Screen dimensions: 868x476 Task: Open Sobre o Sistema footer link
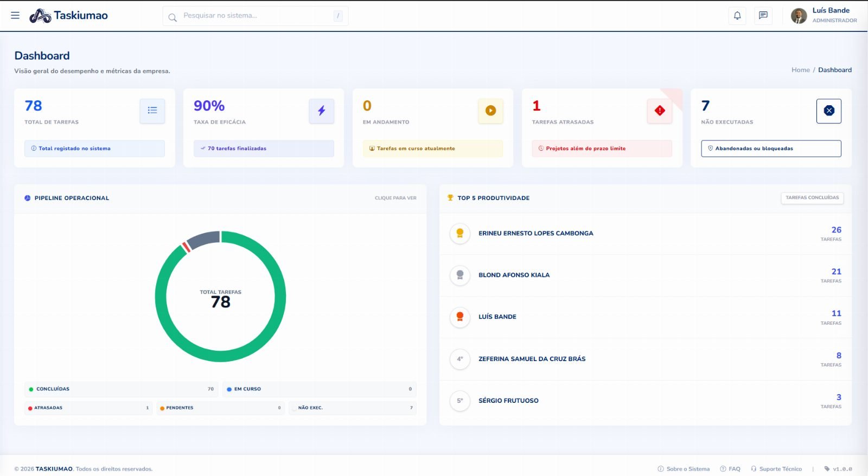click(x=684, y=469)
